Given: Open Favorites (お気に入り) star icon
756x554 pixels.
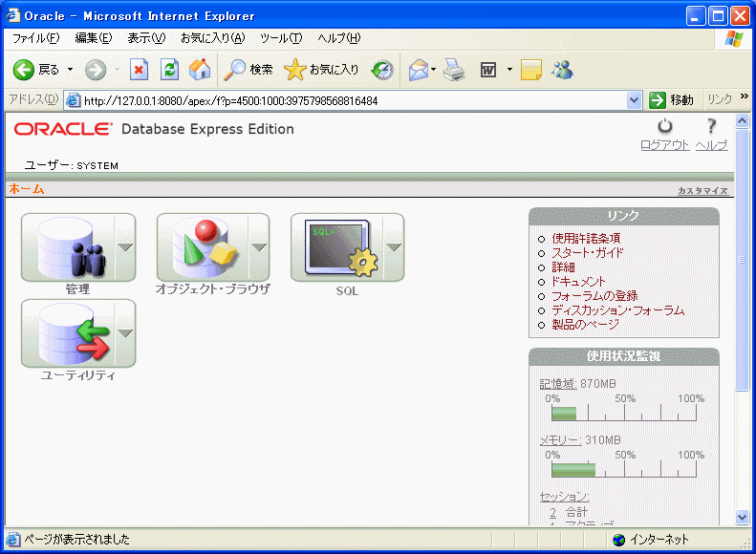Looking at the screenshot, I should (x=294, y=70).
